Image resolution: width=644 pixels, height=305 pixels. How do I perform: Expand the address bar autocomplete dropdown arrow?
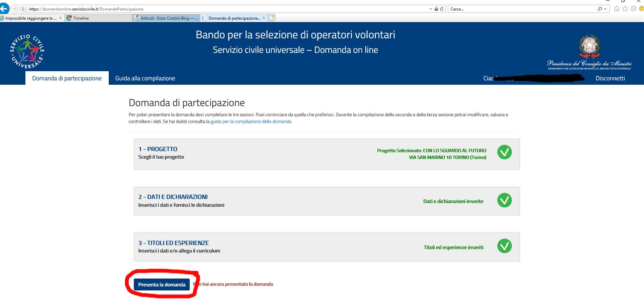point(431,9)
